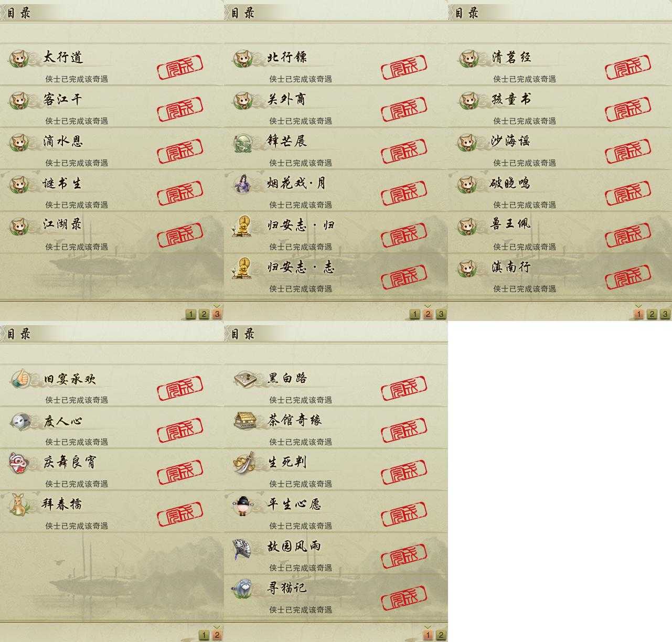Viewport: 672px width, 642px height.
Task: Go to page 3 in the 北行镖 panel
Action: (441, 314)
